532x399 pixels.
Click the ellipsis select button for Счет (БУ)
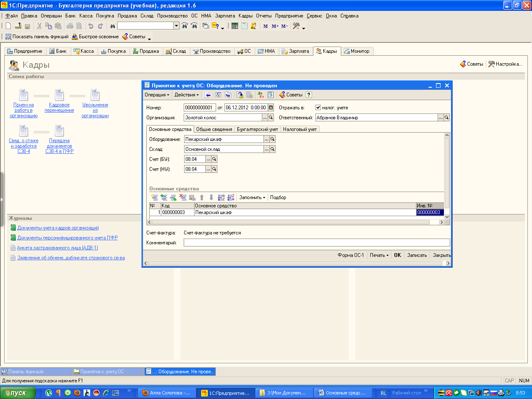pyautogui.click(x=209, y=159)
